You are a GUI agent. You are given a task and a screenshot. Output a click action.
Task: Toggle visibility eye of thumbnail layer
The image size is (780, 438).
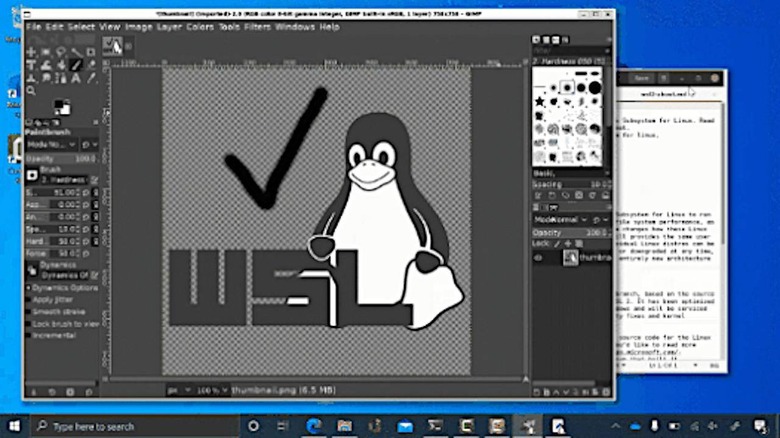(x=539, y=258)
